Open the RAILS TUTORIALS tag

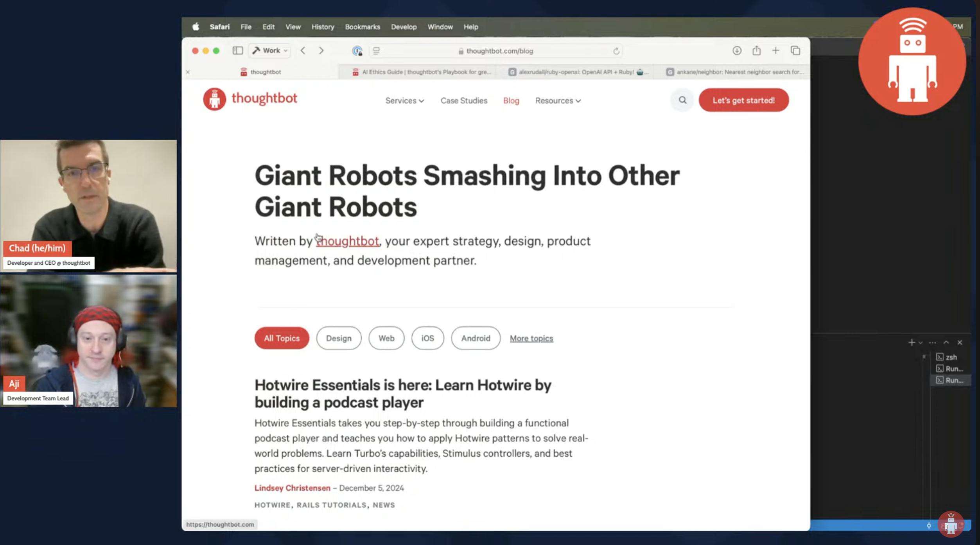click(331, 505)
